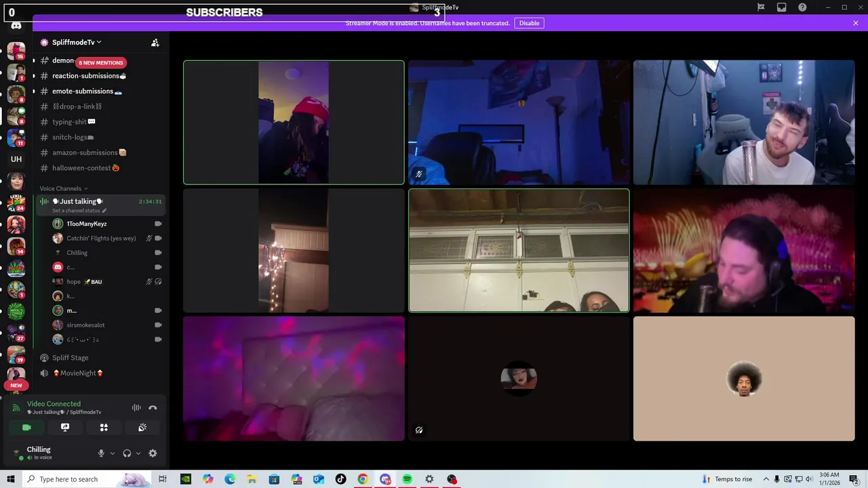The height and width of the screenshot is (488, 868).
Task: Show hidden system tray icons chevron
Action: pos(766,479)
